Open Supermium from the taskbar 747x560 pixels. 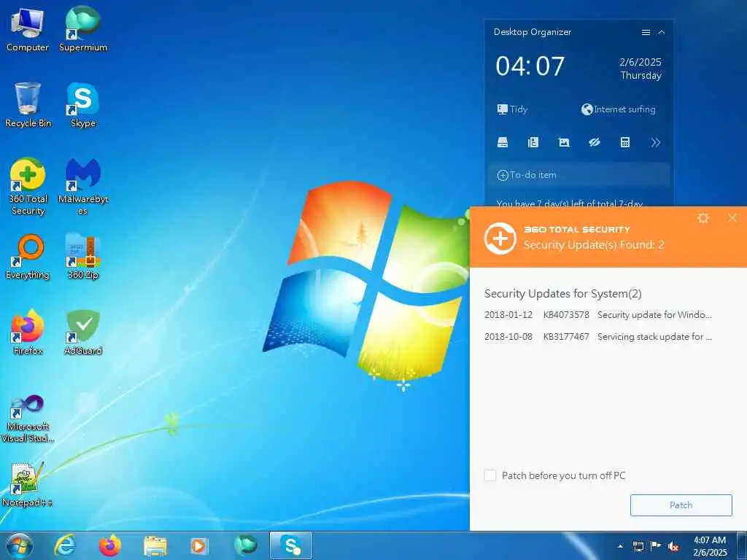tap(245, 545)
